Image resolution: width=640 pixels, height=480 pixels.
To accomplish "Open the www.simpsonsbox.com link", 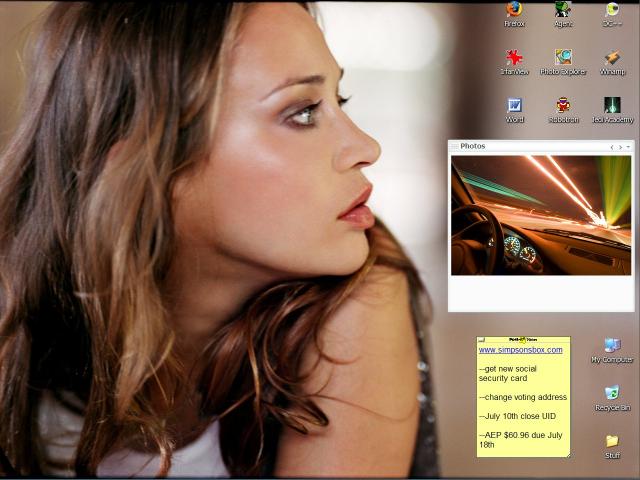I will click(520, 350).
